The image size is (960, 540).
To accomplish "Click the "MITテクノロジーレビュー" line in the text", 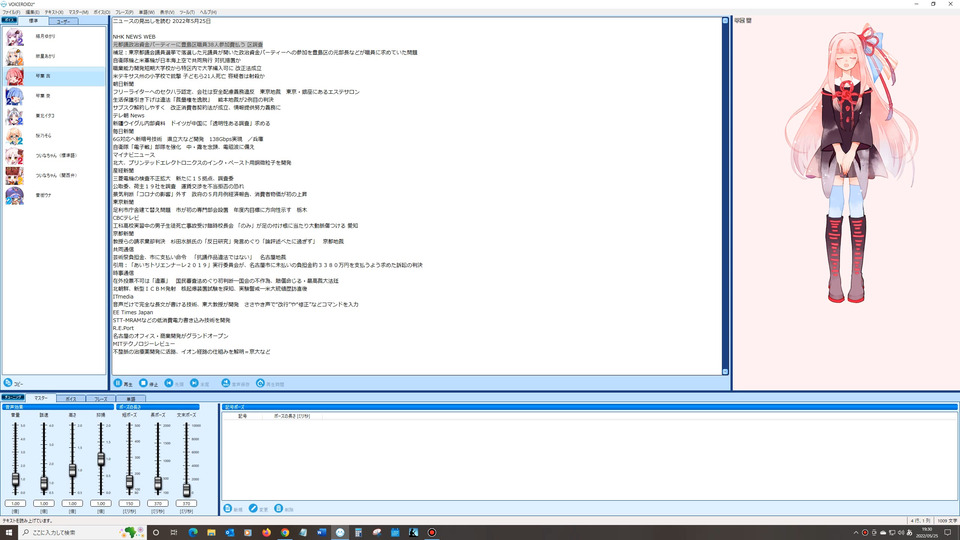I will (144, 344).
